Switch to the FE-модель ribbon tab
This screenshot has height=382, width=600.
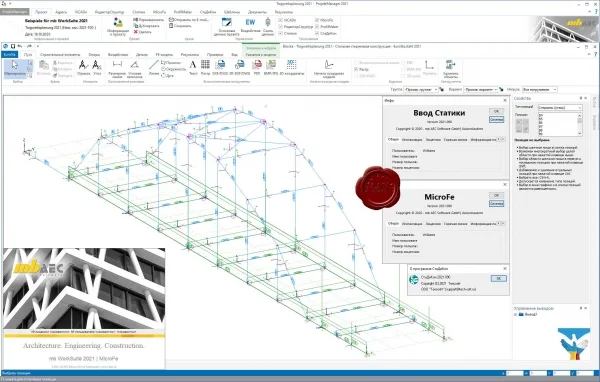pyautogui.click(x=164, y=55)
